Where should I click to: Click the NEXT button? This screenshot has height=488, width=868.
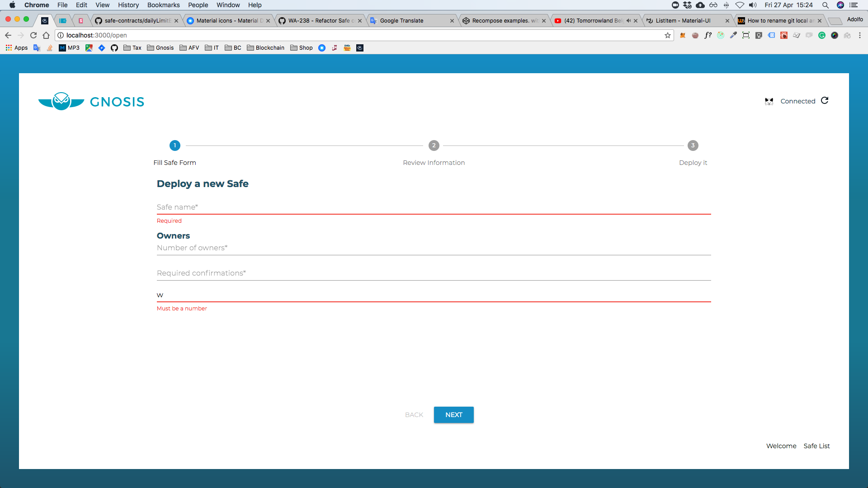(x=453, y=415)
